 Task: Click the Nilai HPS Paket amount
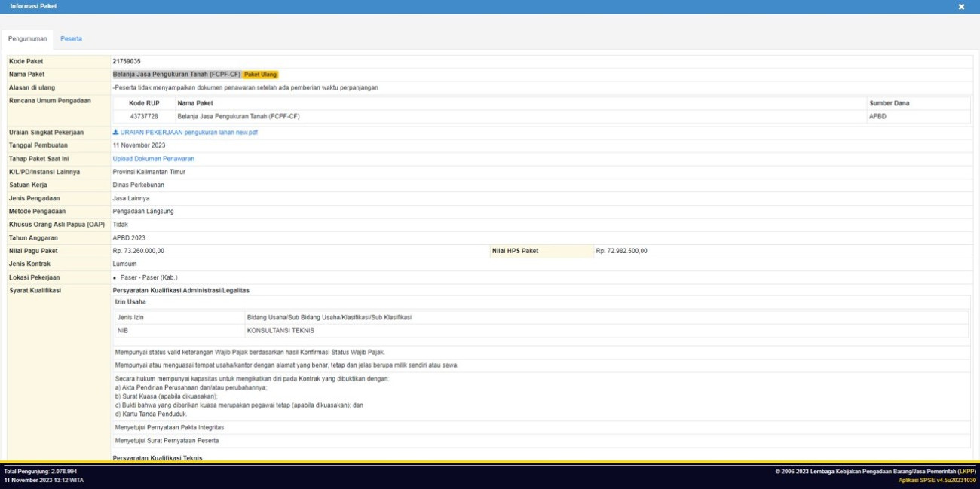[621, 251]
